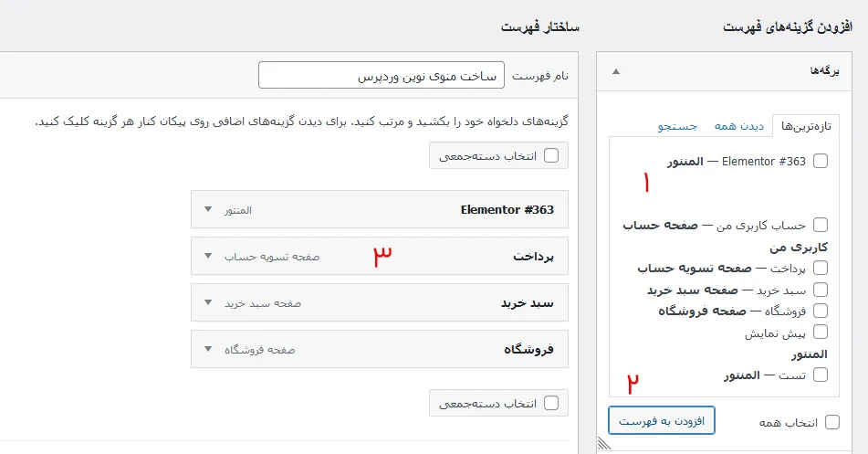Focus the نام فهرست input field
This screenshot has width=868, height=454.
[382, 75]
